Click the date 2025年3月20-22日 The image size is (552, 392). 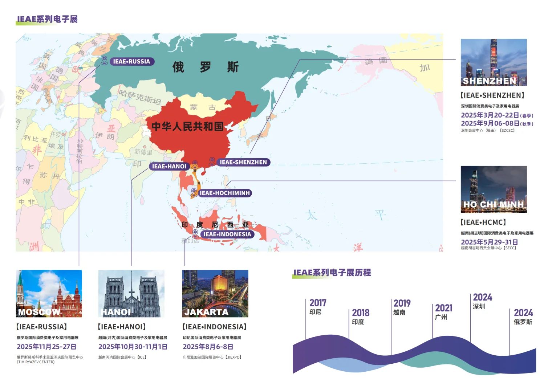tap(490, 115)
